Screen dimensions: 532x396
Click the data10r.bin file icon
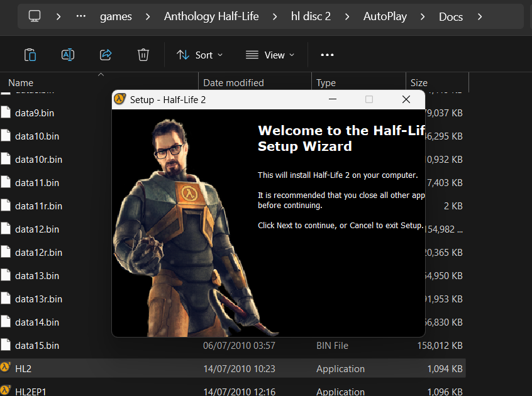[x=6, y=158]
